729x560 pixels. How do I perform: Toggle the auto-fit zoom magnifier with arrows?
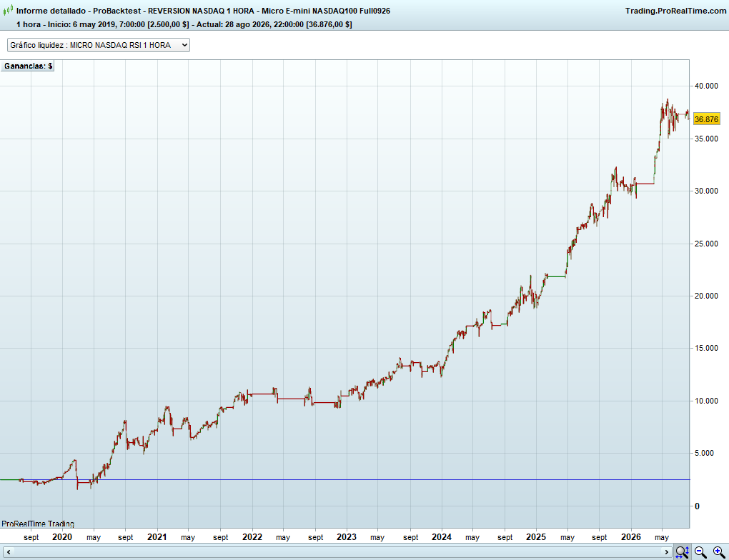(x=682, y=552)
